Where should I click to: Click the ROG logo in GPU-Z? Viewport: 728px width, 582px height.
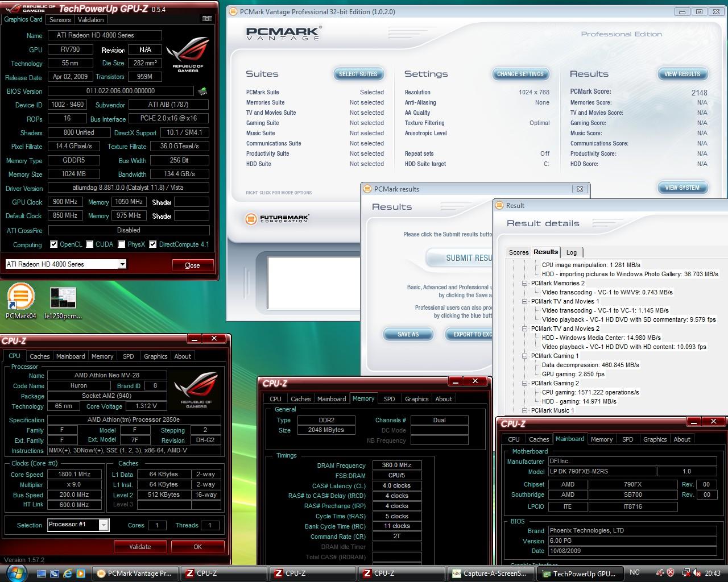187,55
